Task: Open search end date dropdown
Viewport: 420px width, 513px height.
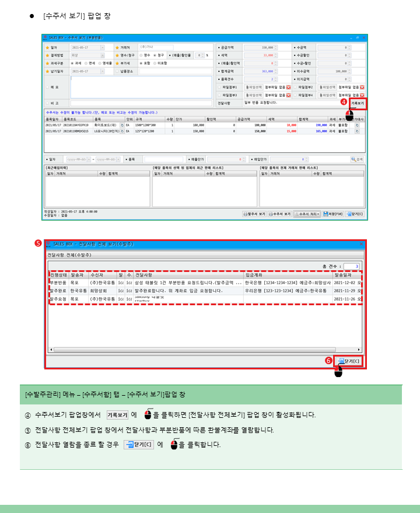Action: pos(118,159)
